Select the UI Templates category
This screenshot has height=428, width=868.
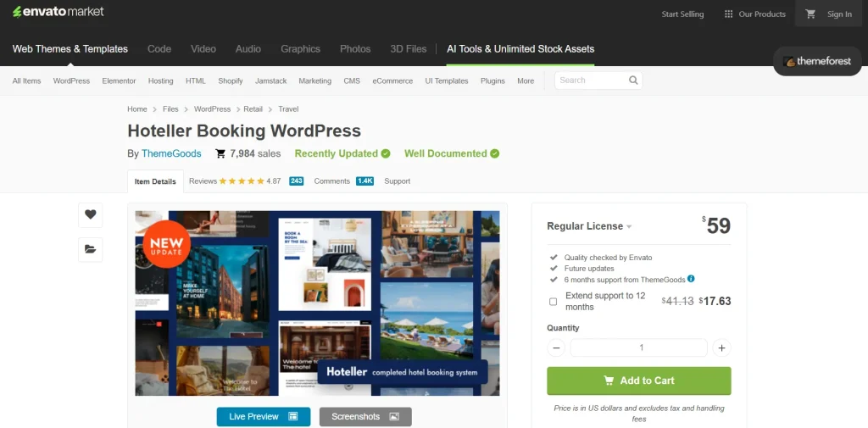[447, 81]
